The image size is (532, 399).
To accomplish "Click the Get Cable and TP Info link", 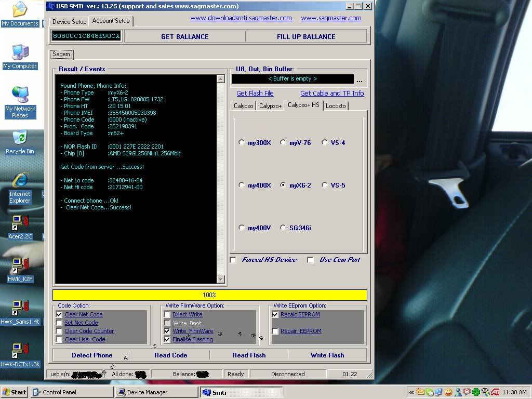I will (332, 94).
